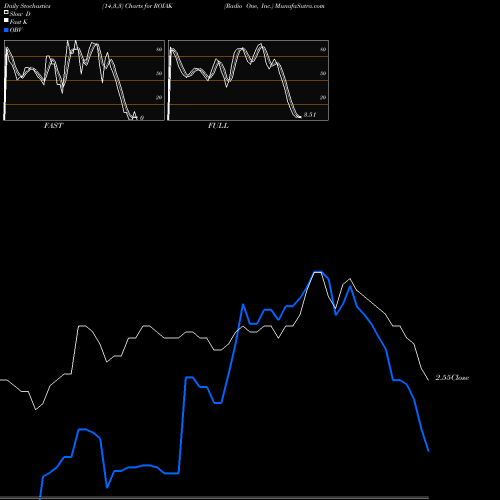Image resolution: width=500 pixels, height=500 pixels.
Task: Click the end of the white Close price line
Action: (428, 380)
